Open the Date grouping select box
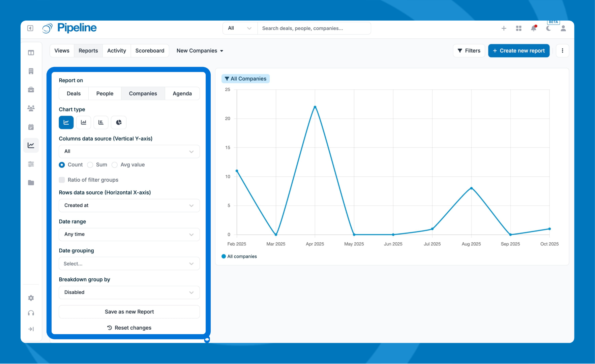This screenshot has width=595, height=364. click(129, 264)
